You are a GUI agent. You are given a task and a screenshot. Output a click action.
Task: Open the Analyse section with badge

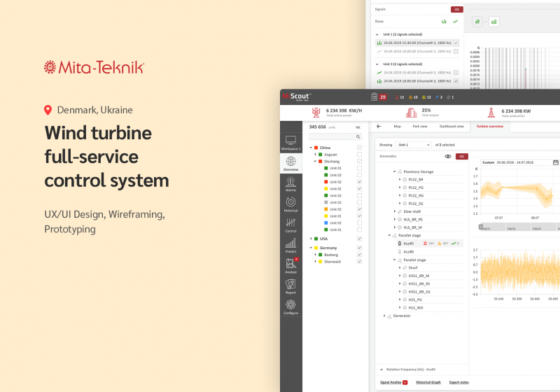290,266
